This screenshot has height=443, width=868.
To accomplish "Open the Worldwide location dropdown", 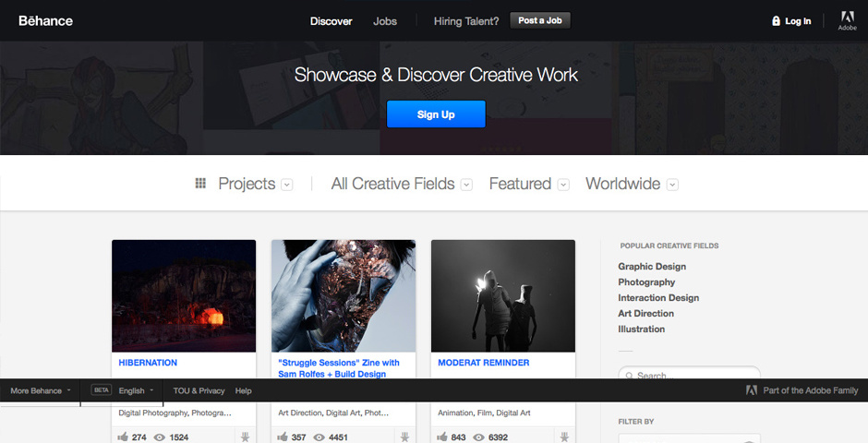I will (x=672, y=185).
